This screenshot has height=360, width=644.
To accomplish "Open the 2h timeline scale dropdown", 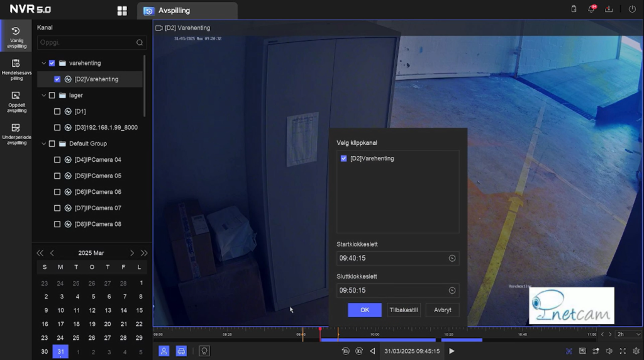I will 628,335.
